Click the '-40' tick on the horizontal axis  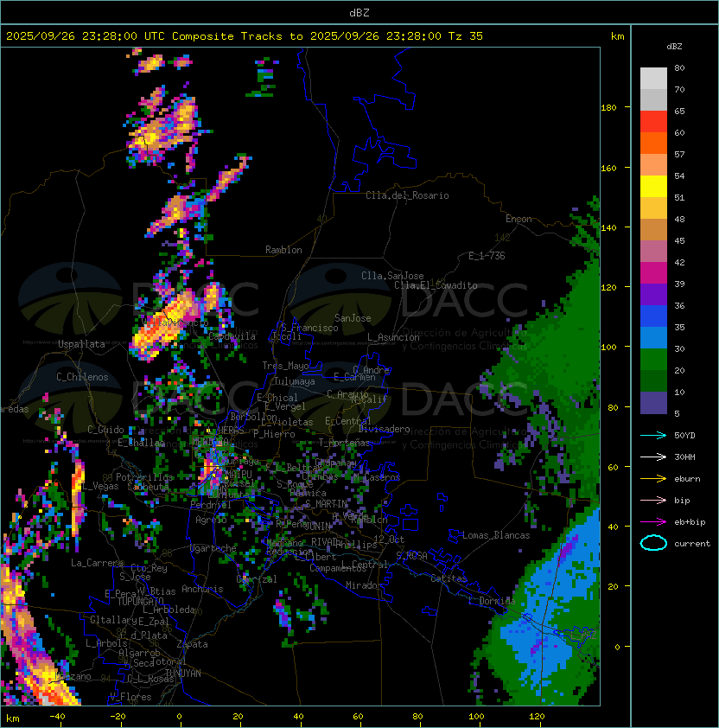[57, 717]
